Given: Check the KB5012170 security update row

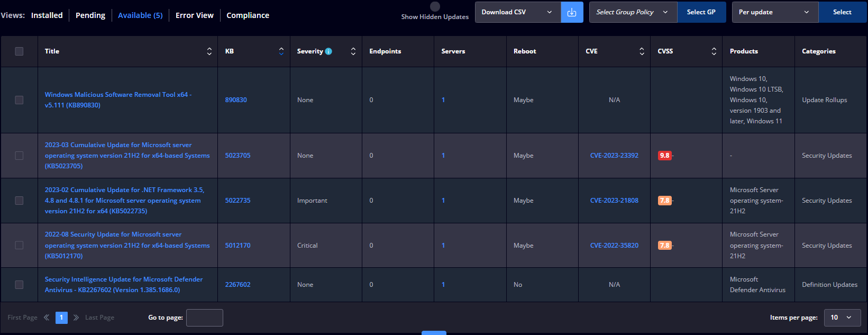Looking at the screenshot, I should pyautogui.click(x=19, y=246).
